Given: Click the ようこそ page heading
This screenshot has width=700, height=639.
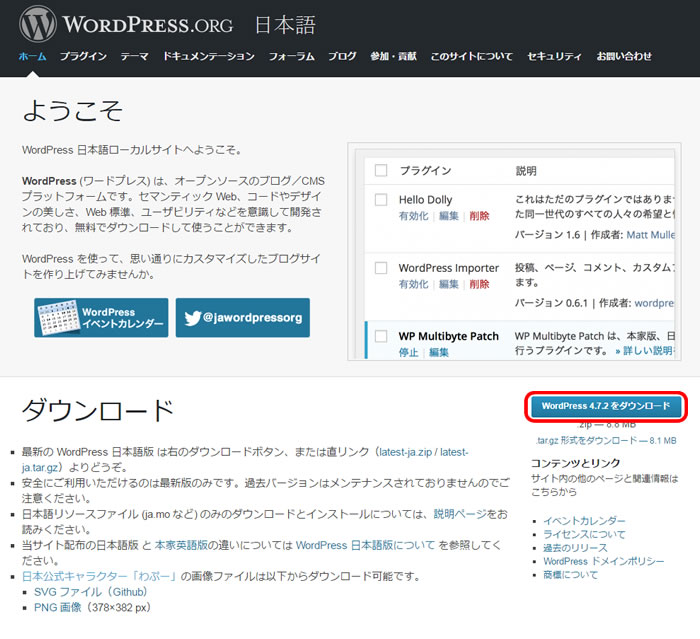Looking at the screenshot, I should tap(72, 110).
